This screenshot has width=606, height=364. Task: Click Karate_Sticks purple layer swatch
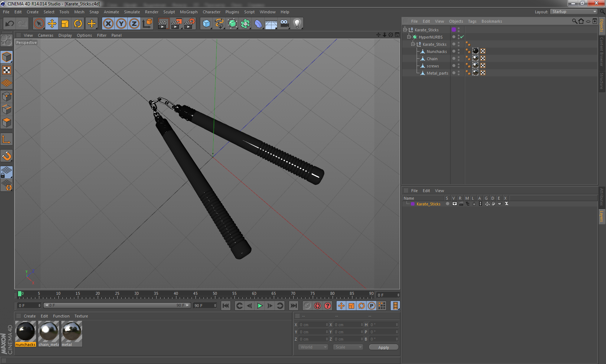pos(454,30)
